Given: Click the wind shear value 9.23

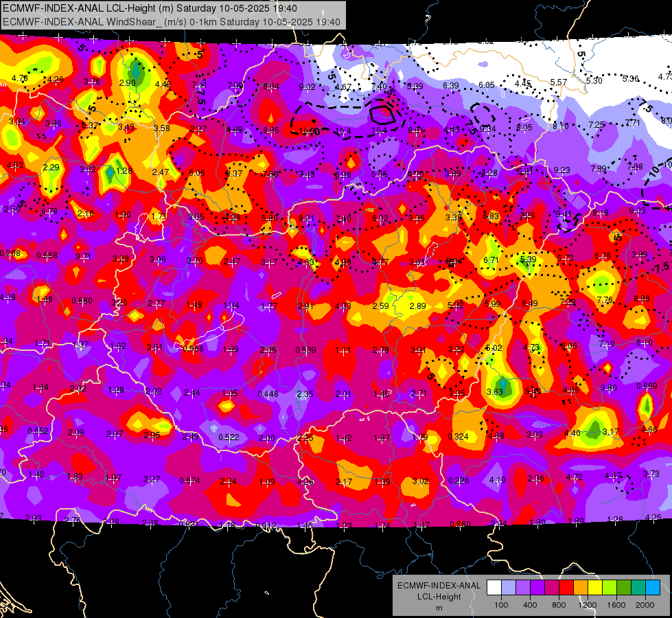Looking at the screenshot, I should point(561,170).
